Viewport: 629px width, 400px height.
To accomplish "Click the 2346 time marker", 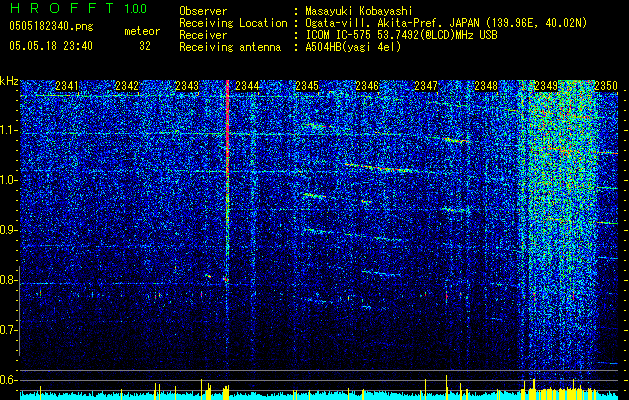I will click(x=367, y=86).
